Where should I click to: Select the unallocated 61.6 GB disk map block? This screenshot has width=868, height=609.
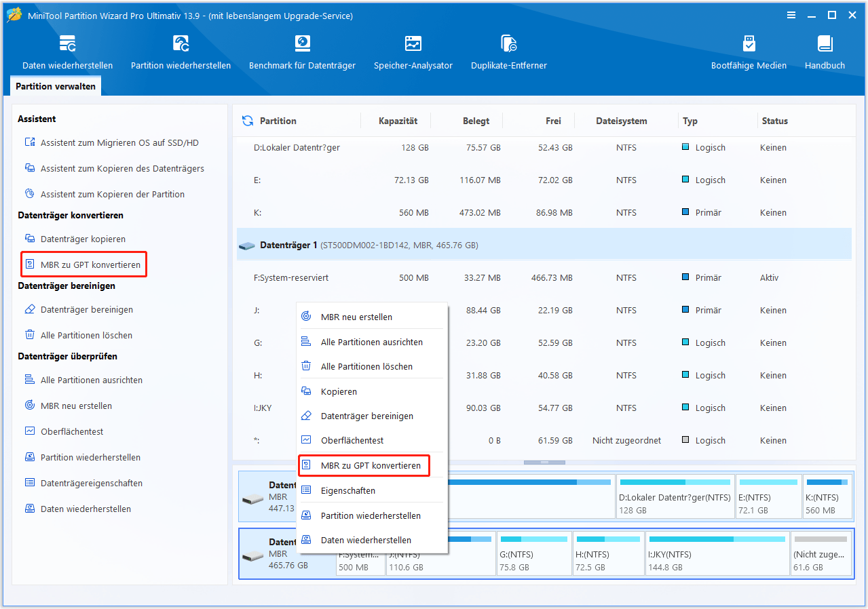click(x=820, y=553)
